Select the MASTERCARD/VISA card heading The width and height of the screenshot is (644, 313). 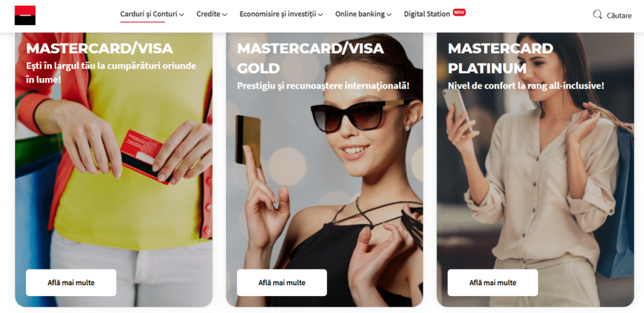click(99, 48)
